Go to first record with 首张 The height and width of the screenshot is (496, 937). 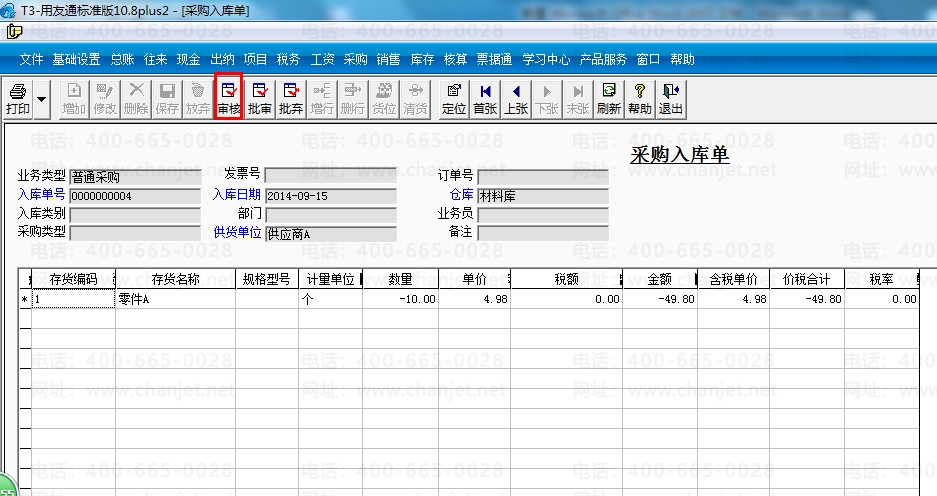click(485, 99)
